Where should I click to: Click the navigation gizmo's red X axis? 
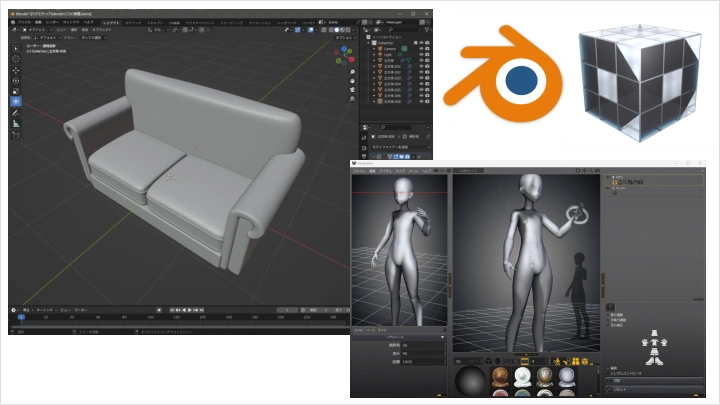pyautogui.click(x=351, y=59)
